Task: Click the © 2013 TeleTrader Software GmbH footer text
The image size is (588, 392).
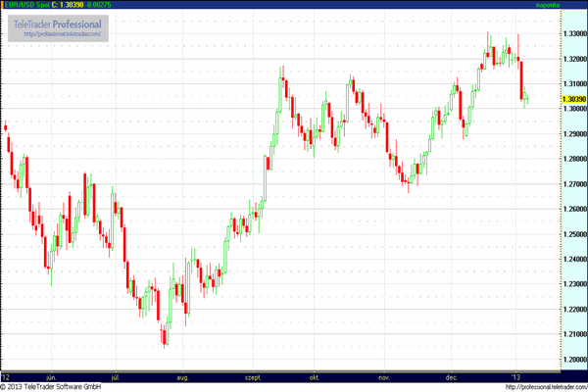Action: coord(54,386)
